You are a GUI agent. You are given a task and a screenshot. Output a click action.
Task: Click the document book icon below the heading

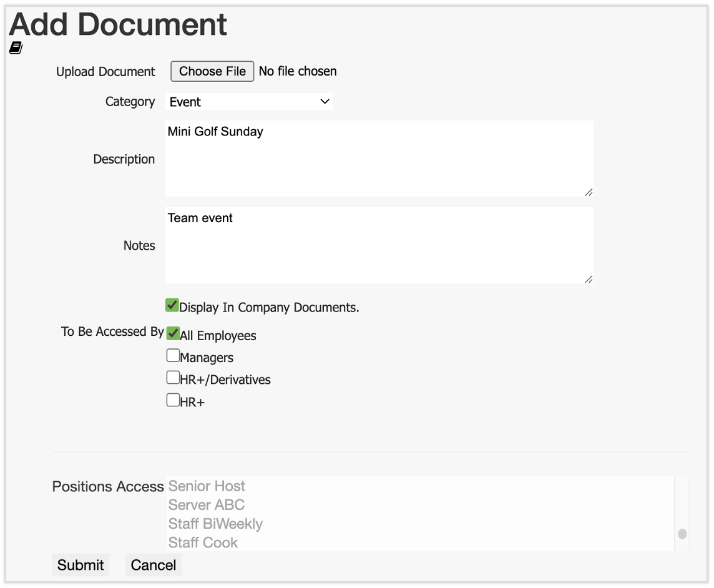click(x=15, y=47)
